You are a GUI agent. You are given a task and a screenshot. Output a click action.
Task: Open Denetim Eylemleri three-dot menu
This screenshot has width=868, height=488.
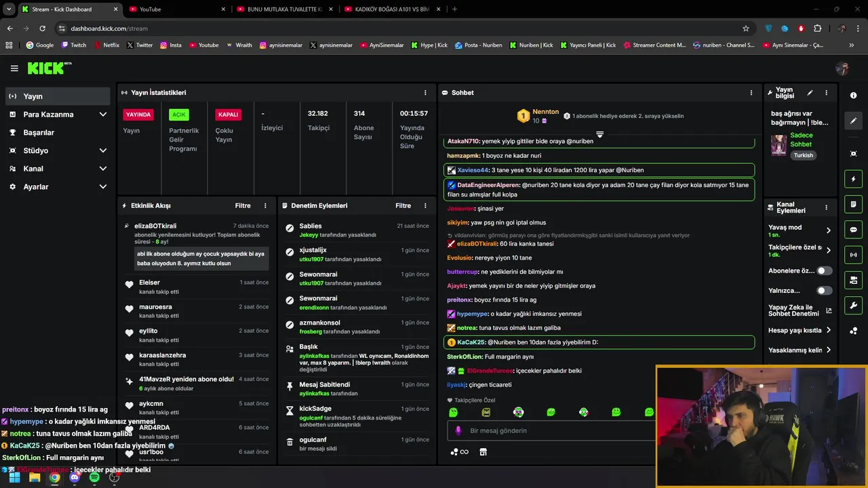(425, 205)
